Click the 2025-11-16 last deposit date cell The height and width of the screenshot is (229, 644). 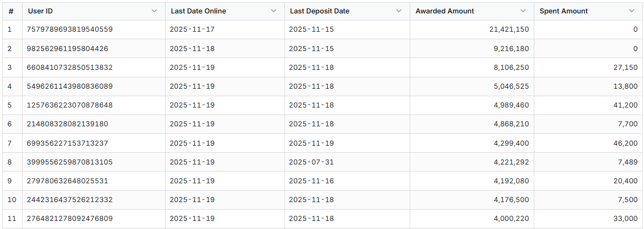coord(311,181)
